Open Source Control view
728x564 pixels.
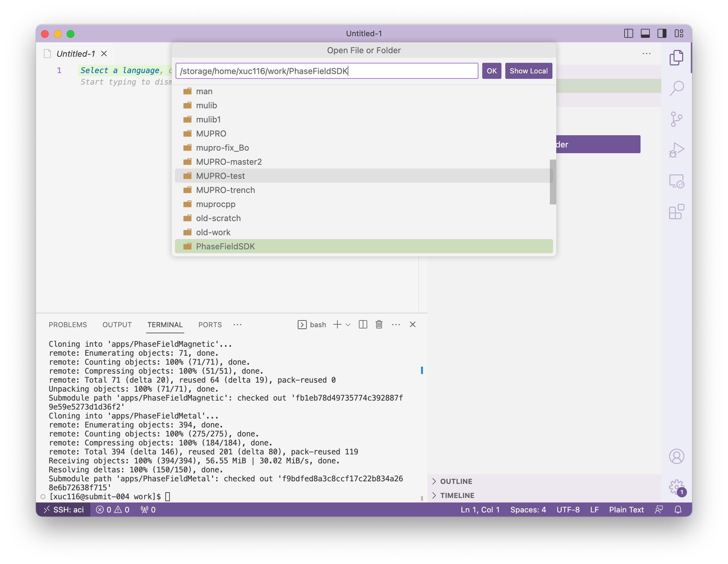click(676, 119)
